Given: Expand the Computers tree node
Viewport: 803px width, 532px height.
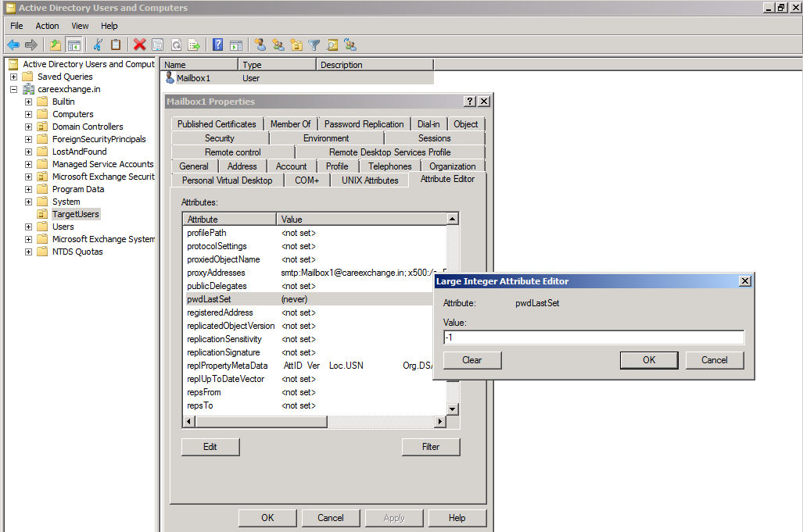Looking at the screenshot, I should pyautogui.click(x=29, y=114).
